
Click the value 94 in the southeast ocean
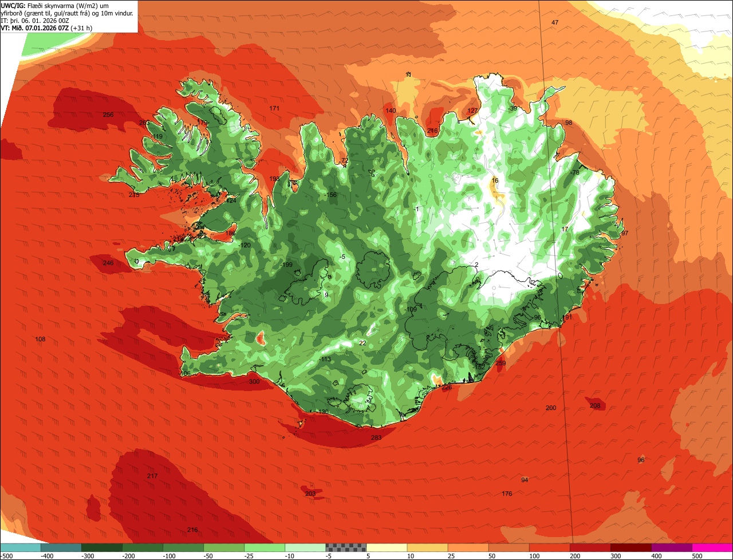[x=525, y=480]
